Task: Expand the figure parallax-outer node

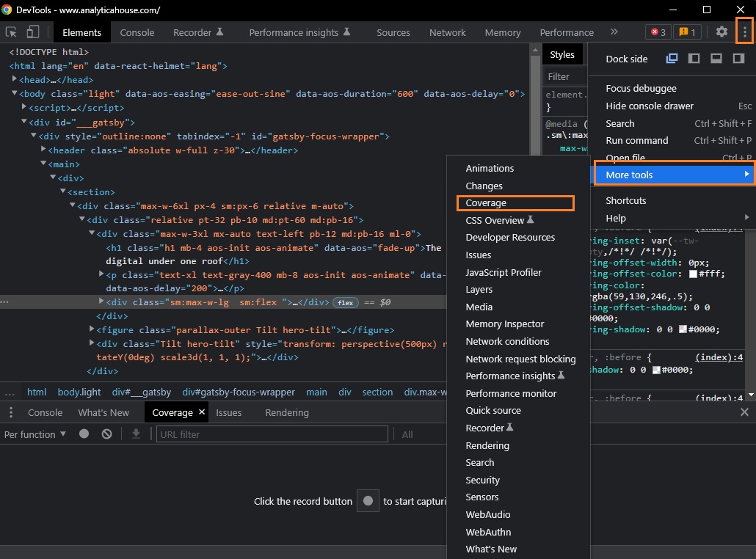Action: (x=92, y=329)
